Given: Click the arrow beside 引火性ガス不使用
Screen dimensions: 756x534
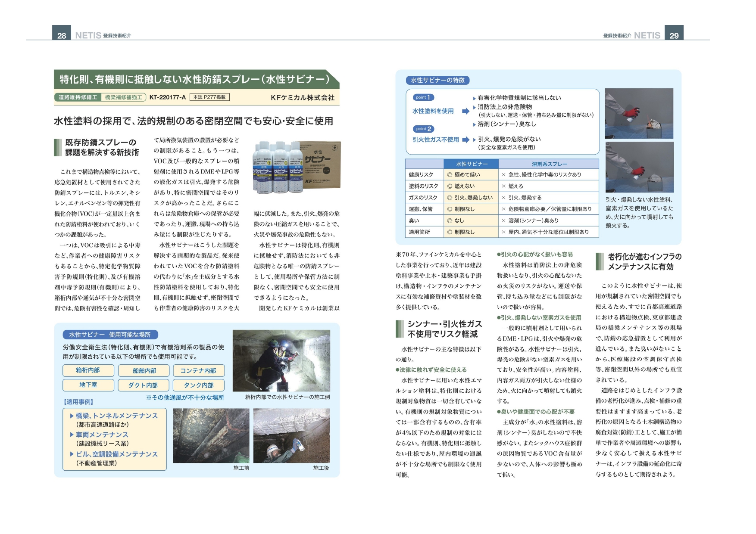Looking at the screenshot, I should pos(465,140).
